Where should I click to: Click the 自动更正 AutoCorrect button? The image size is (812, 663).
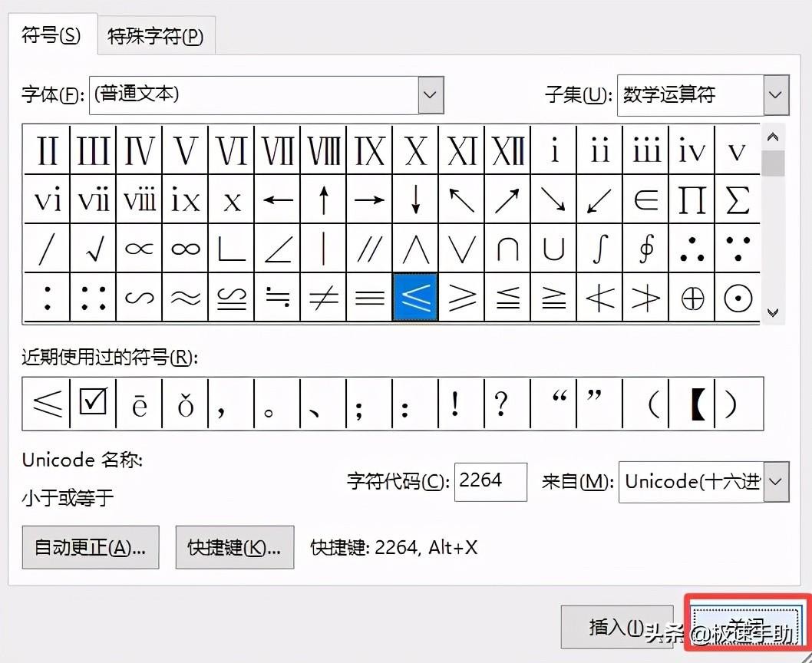[90, 547]
